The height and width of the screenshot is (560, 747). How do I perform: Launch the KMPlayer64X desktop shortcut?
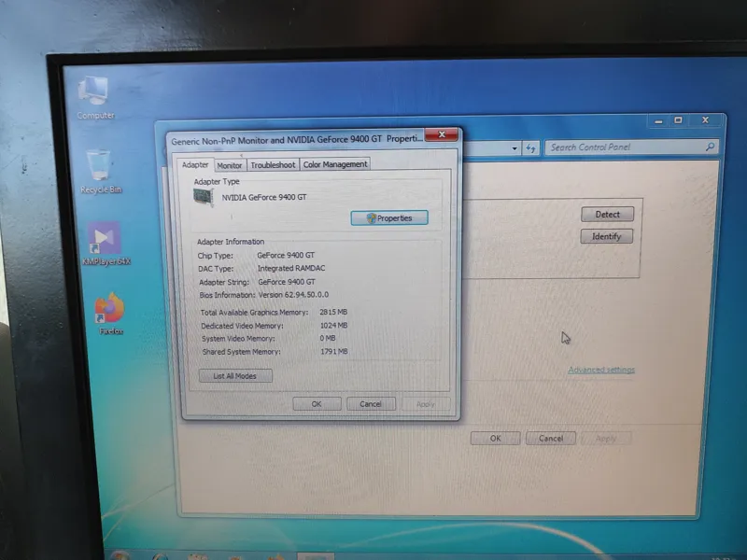(x=105, y=241)
